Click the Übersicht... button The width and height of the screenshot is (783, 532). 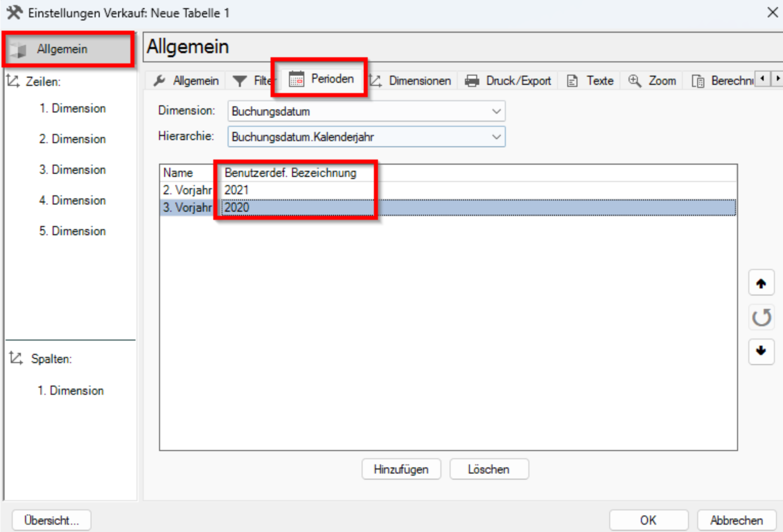51,520
